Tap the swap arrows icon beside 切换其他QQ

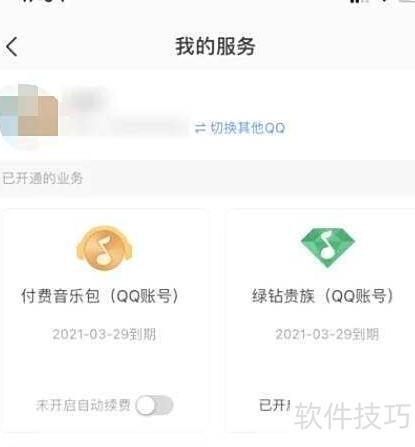[200, 128]
